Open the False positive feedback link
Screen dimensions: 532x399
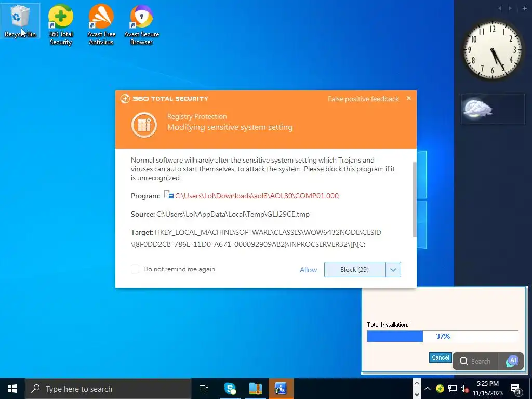363,99
